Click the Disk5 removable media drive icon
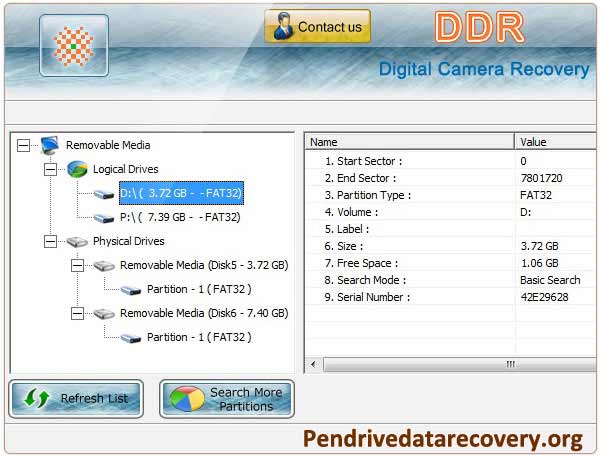Viewport: 600px width, 457px height. [104, 265]
